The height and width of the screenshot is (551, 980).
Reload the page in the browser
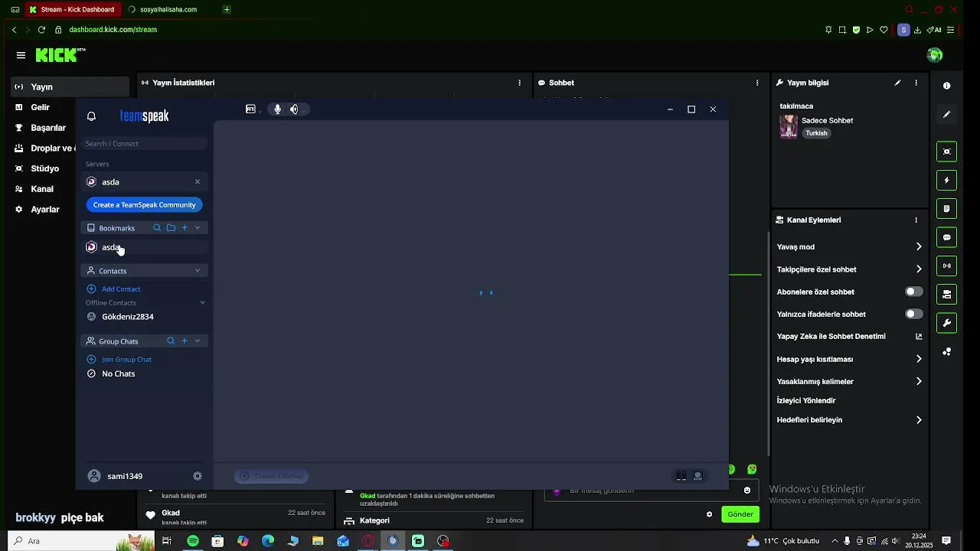click(x=41, y=30)
